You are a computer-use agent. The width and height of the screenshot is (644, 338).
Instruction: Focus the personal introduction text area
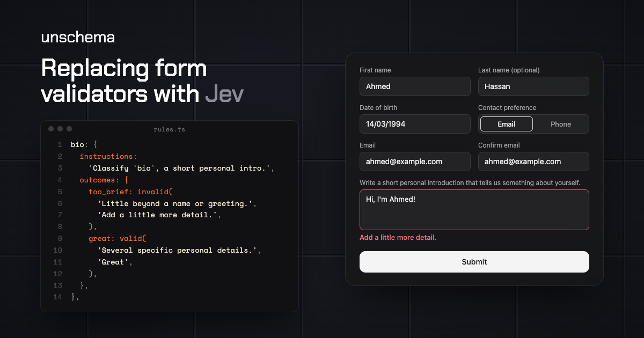click(x=474, y=210)
